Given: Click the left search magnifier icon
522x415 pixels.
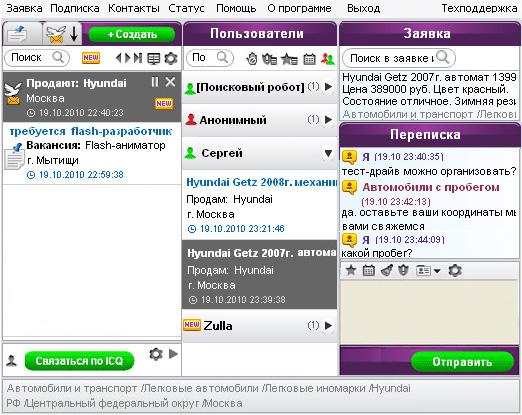Looking at the screenshot, I should (58, 57).
